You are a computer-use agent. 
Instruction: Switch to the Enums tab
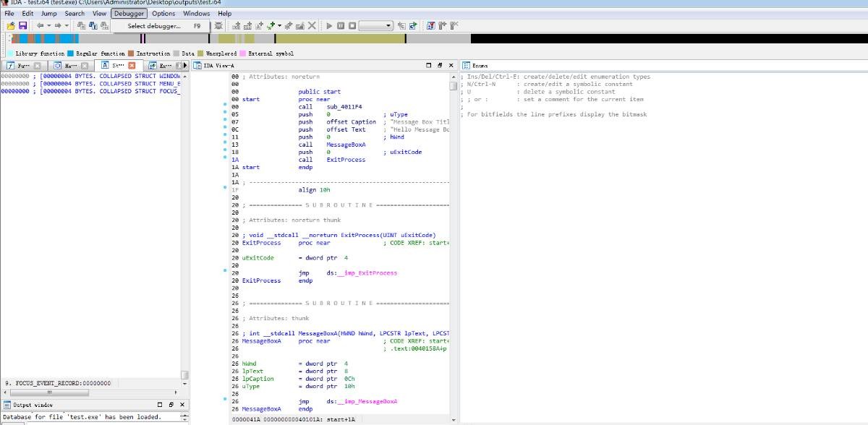[x=480, y=66]
